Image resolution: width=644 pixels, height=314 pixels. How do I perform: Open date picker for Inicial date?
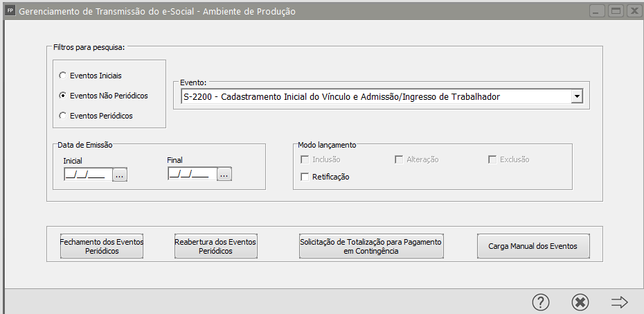[x=120, y=175]
